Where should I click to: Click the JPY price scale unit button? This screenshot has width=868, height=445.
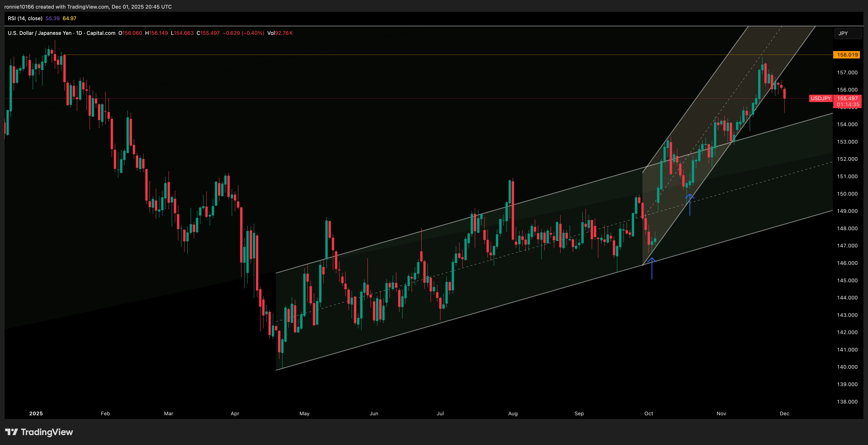point(848,33)
